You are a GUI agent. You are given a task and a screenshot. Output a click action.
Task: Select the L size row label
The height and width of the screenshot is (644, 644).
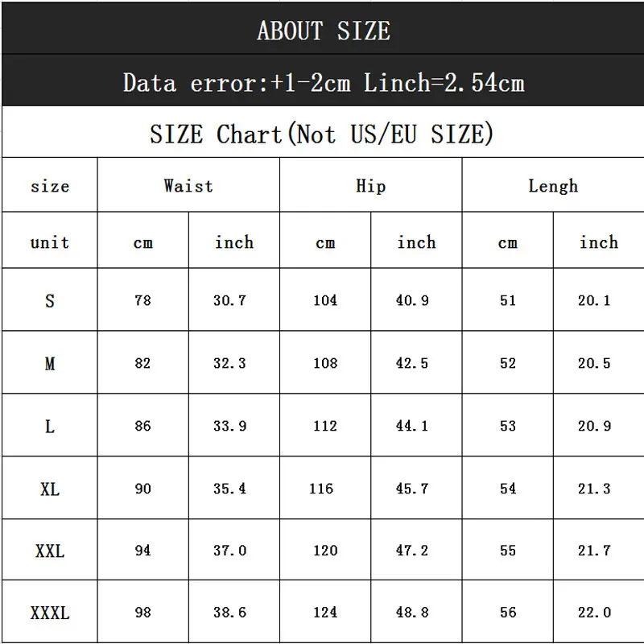pyautogui.click(x=50, y=427)
